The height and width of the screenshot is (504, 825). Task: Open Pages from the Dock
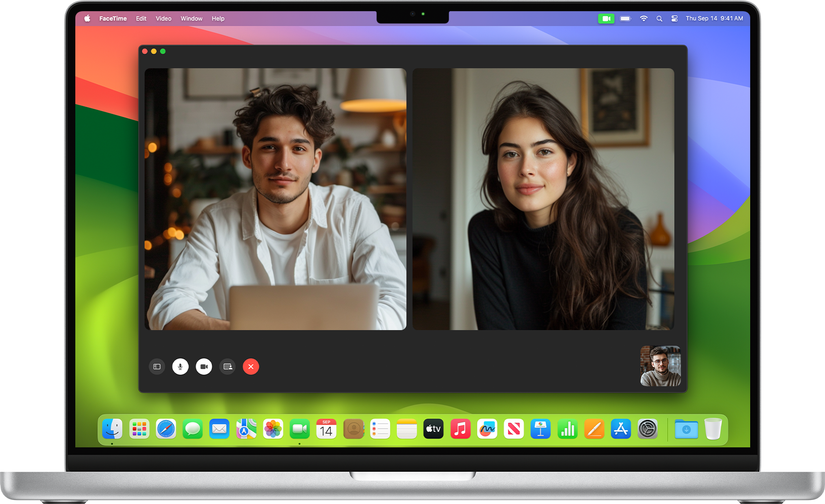[594, 429]
